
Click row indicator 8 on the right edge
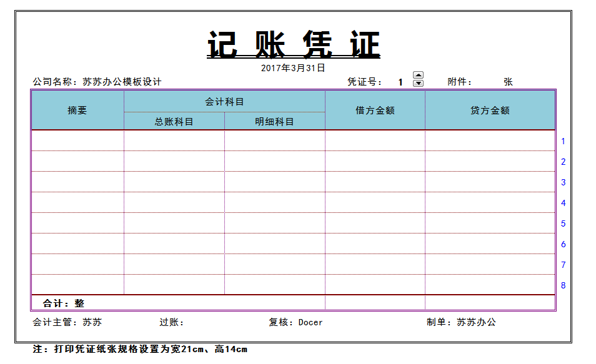click(564, 284)
